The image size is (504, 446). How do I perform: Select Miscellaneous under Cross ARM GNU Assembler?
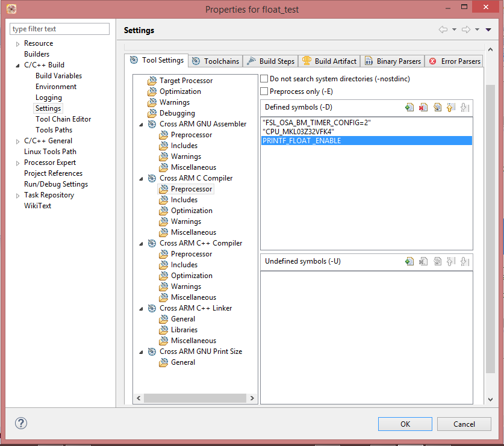193,167
